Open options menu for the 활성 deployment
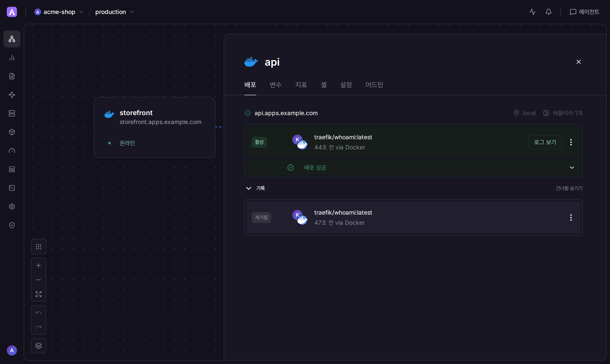This screenshot has width=610, height=364. tap(571, 142)
